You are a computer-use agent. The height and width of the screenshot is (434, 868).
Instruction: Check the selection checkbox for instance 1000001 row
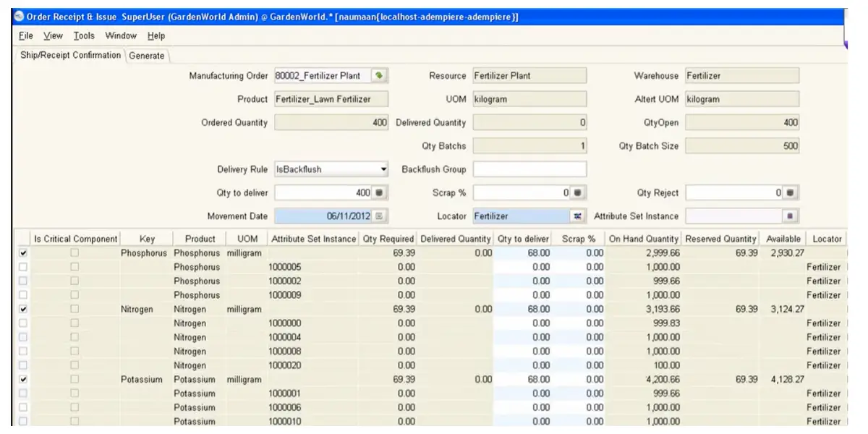(23, 393)
